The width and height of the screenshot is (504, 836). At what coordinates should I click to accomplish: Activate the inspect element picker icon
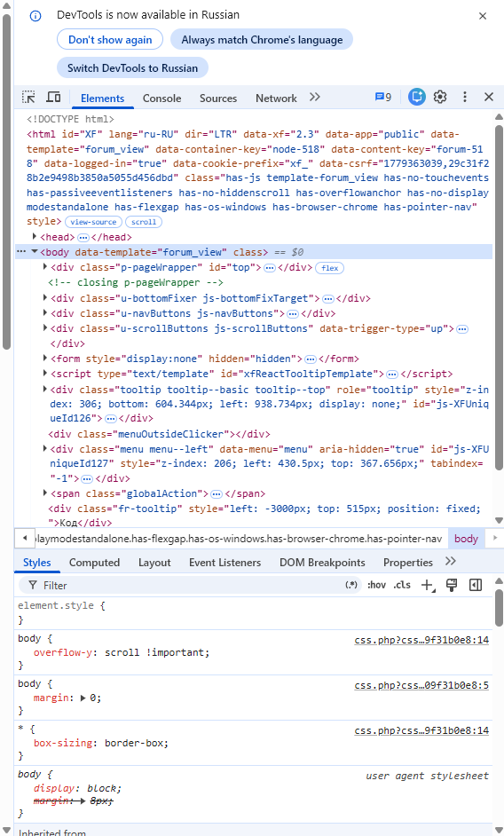pos(28,97)
